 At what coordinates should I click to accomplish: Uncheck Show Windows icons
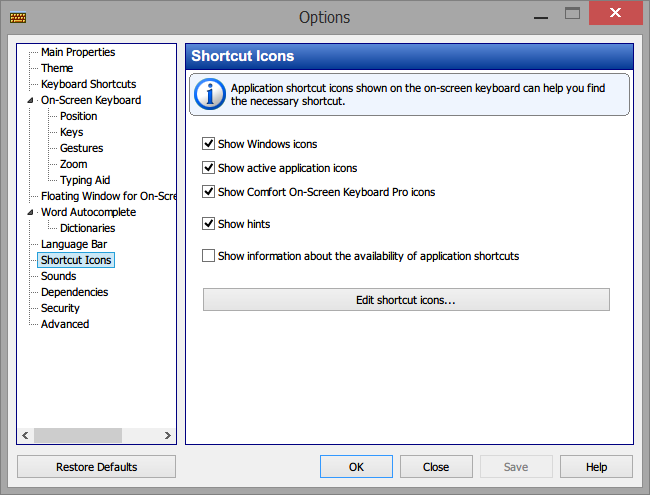[208, 144]
